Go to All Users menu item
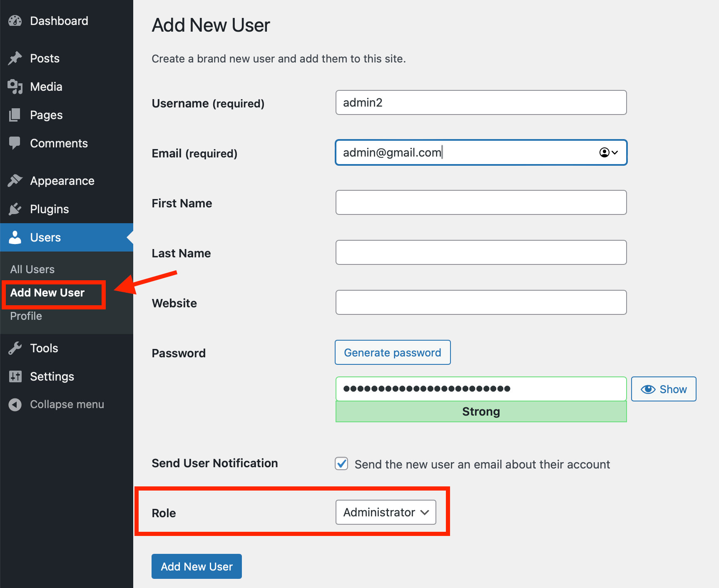This screenshot has width=719, height=588. click(x=32, y=269)
